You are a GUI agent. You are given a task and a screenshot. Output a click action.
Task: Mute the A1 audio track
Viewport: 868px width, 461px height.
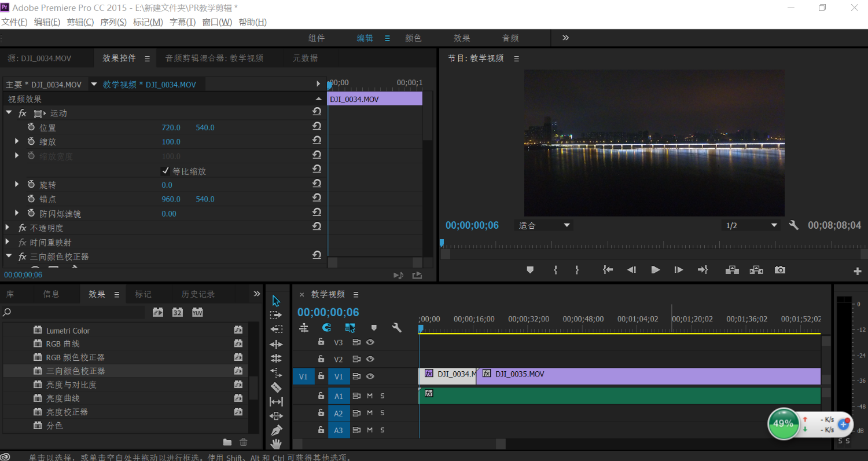(x=370, y=396)
